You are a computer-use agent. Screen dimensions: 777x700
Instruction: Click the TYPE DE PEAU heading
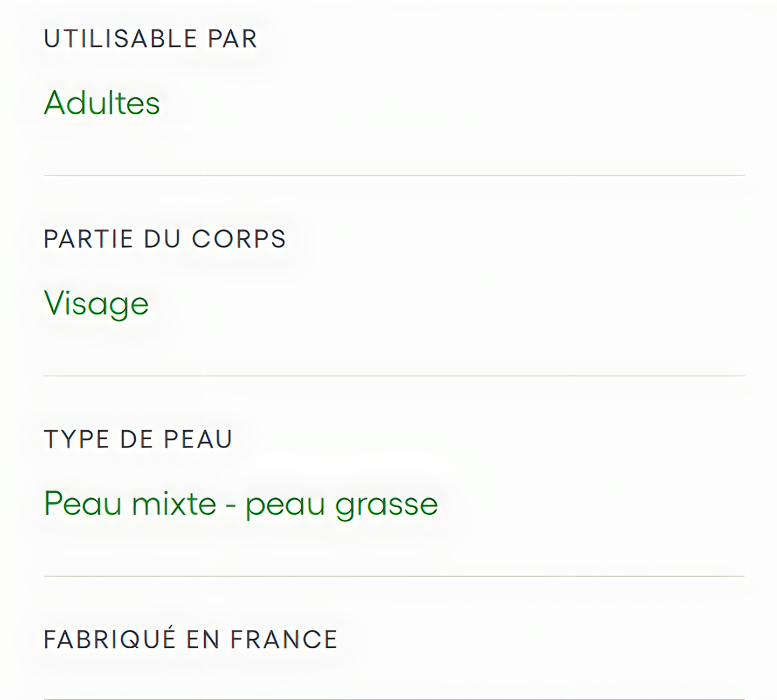(138, 439)
